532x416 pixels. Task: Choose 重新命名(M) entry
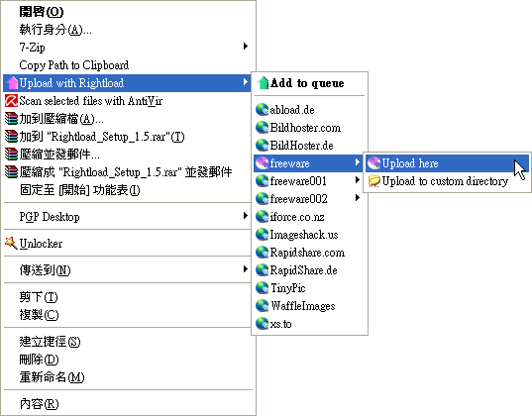pyautogui.click(x=128, y=377)
